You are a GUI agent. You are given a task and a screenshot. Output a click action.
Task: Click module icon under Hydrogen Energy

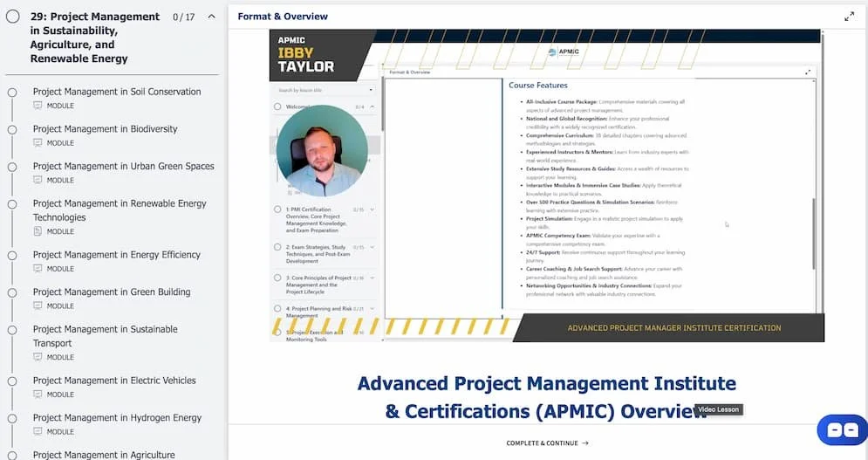click(38, 431)
